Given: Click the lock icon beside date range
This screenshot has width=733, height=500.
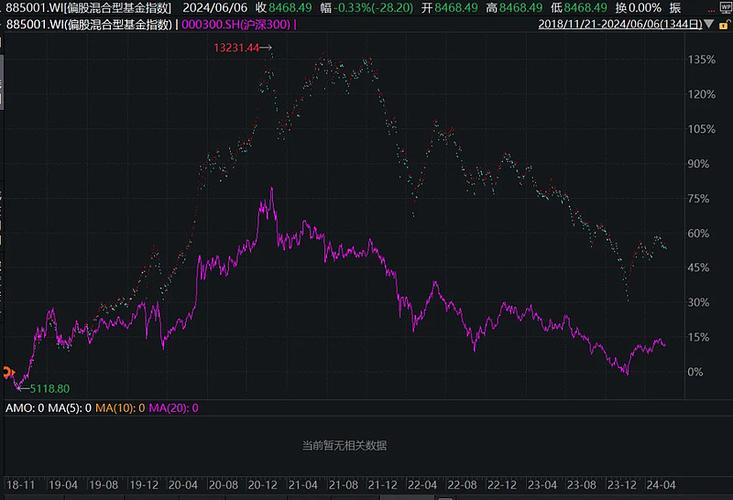Looking at the screenshot, I should pyautogui.click(x=724, y=23).
